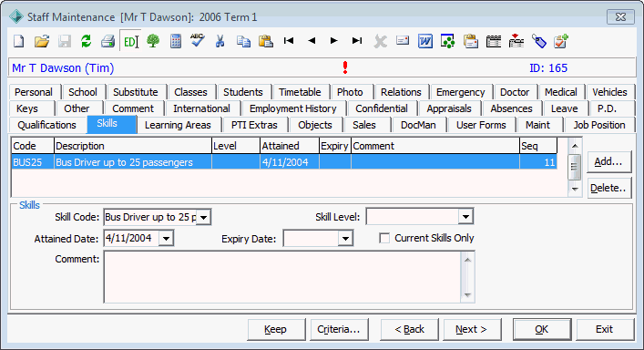Click the spell check ABC icon

198,40
